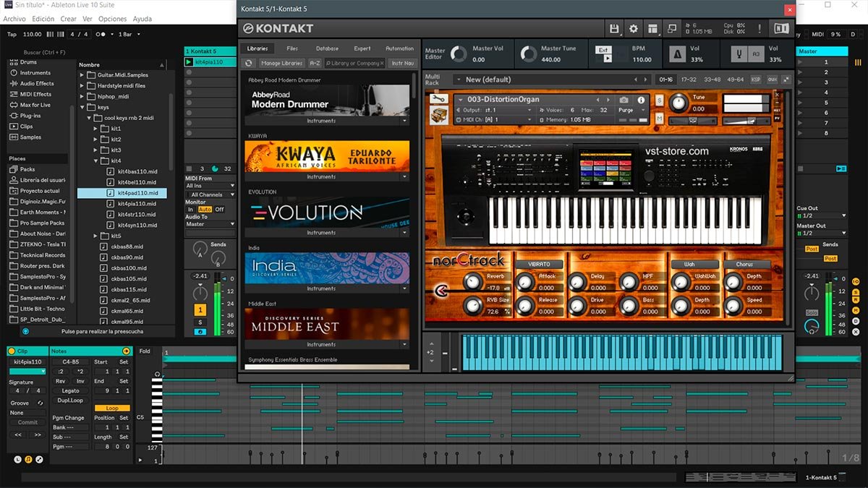The image size is (868, 488).
Task: Switch to Kontakt Database tab
Action: pyautogui.click(x=327, y=48)
